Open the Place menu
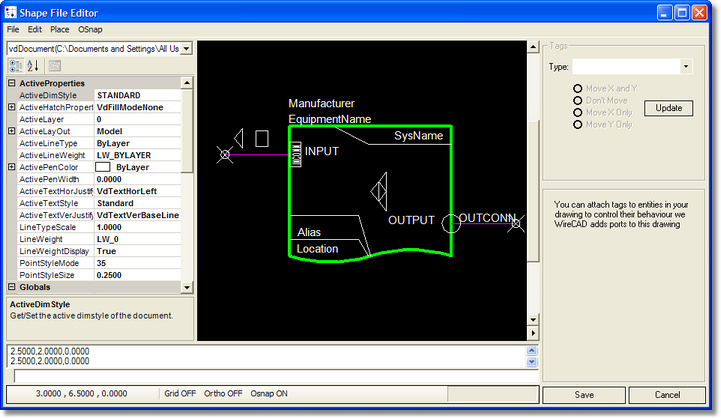 pyautogui.click(x=59, y=30)
